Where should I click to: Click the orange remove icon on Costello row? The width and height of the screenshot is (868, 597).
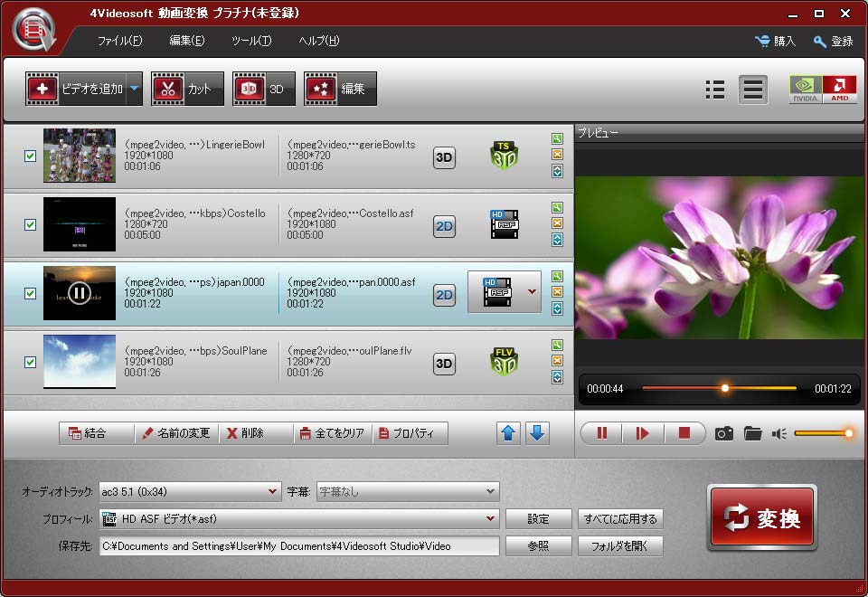point(558,223)
